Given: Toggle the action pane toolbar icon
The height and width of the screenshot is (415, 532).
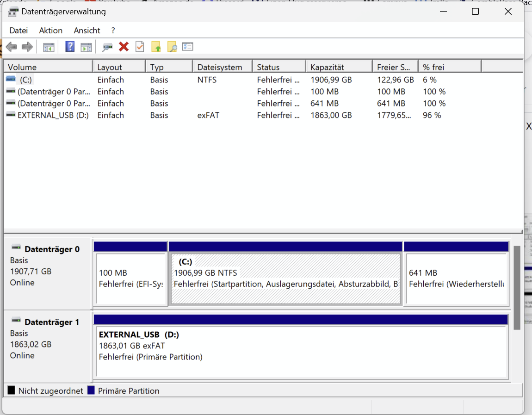Looking at the screenshot, I should (x=86, y=47).
